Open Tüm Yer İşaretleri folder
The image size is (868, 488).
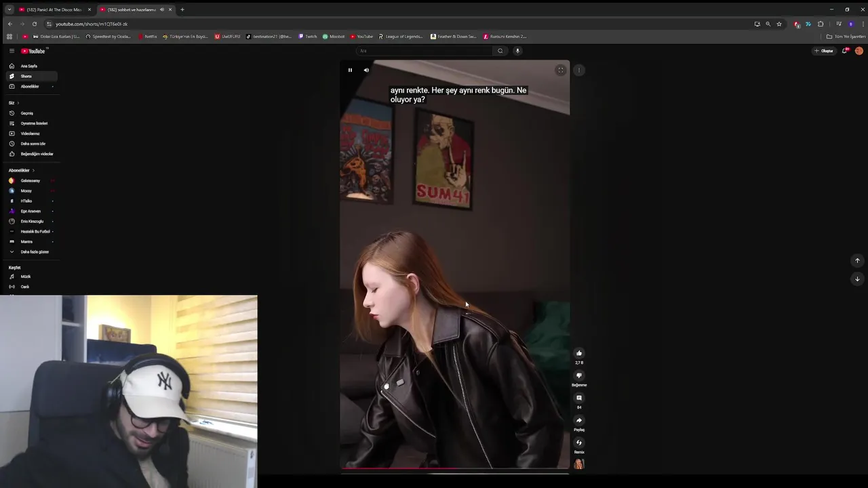point(845,37)
